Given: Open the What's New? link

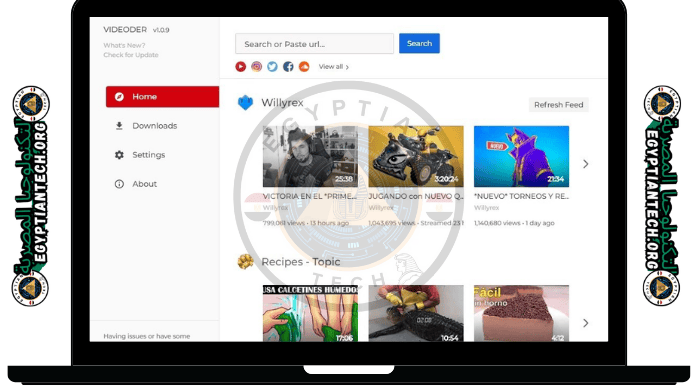Looking at the screenshot, I should [x=124, y=45].
